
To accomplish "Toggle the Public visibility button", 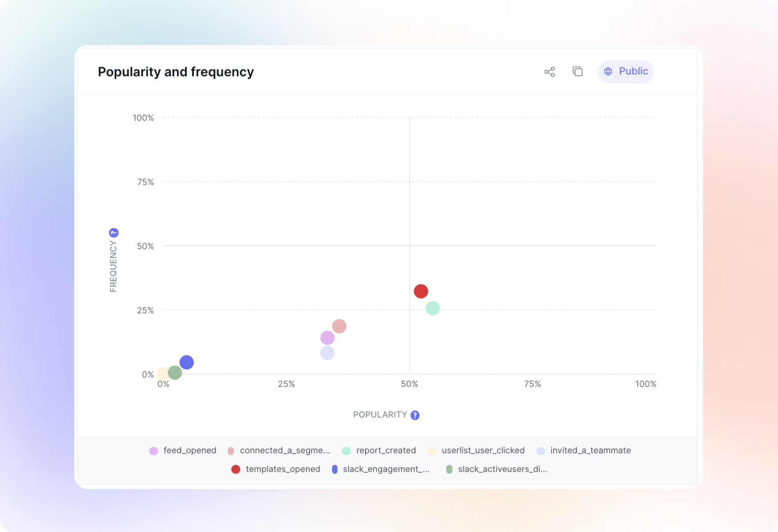I will coord(625,72).
